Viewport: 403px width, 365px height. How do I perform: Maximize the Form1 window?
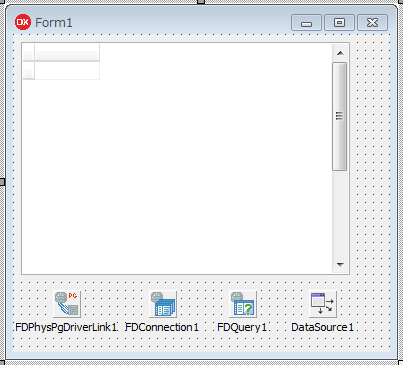coord(339,23)
